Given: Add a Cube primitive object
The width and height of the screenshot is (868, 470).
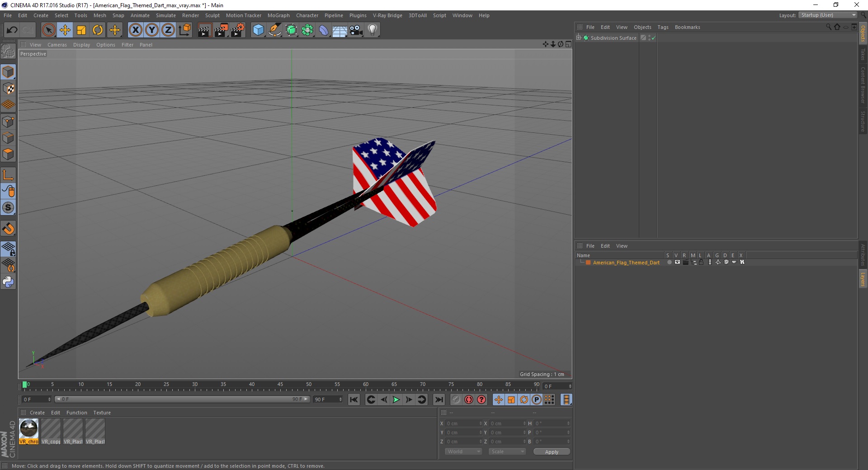Looking at the screenshot, I should 258,30.
